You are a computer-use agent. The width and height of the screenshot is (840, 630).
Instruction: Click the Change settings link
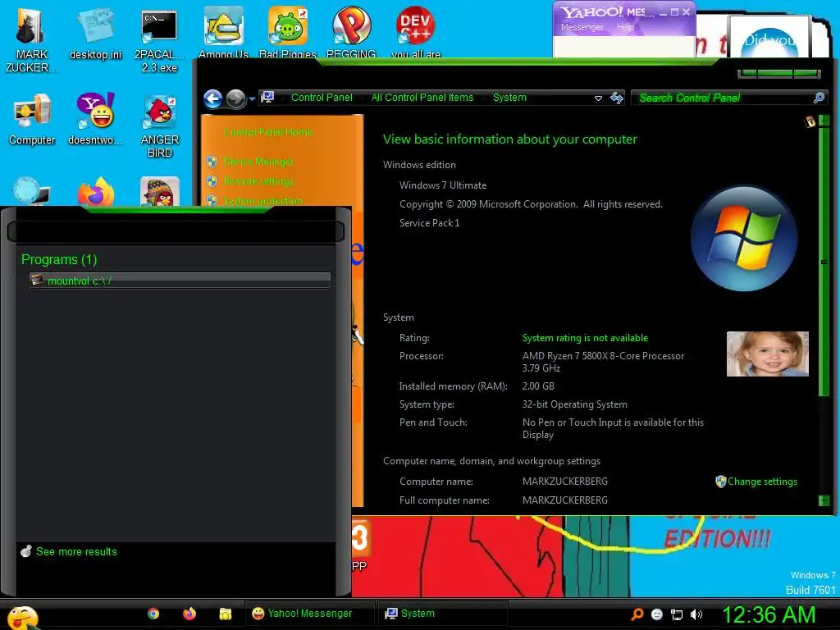[x=762, y=482]
